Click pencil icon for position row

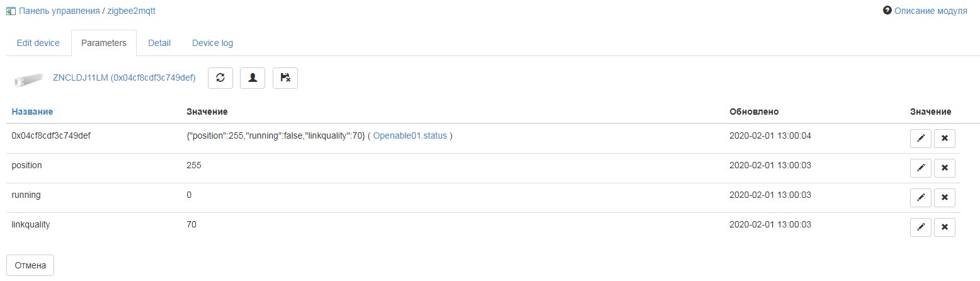920,168
